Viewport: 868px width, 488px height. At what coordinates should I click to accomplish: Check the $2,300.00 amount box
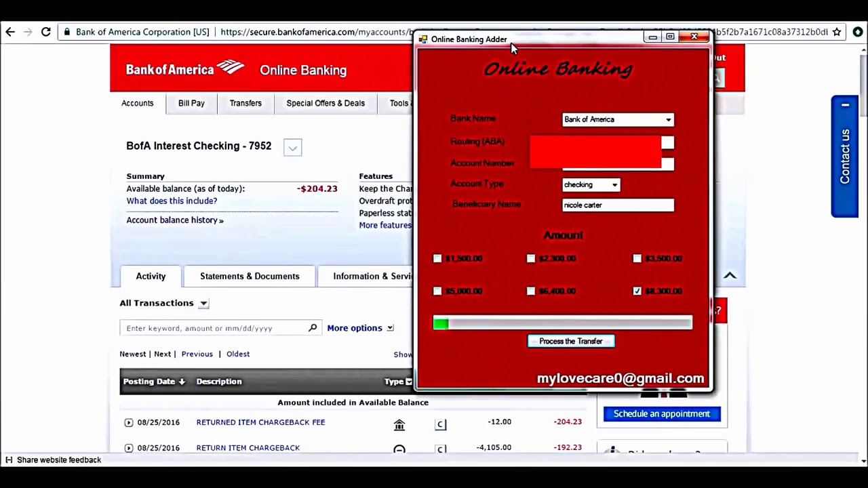click(x=531, y=258)
